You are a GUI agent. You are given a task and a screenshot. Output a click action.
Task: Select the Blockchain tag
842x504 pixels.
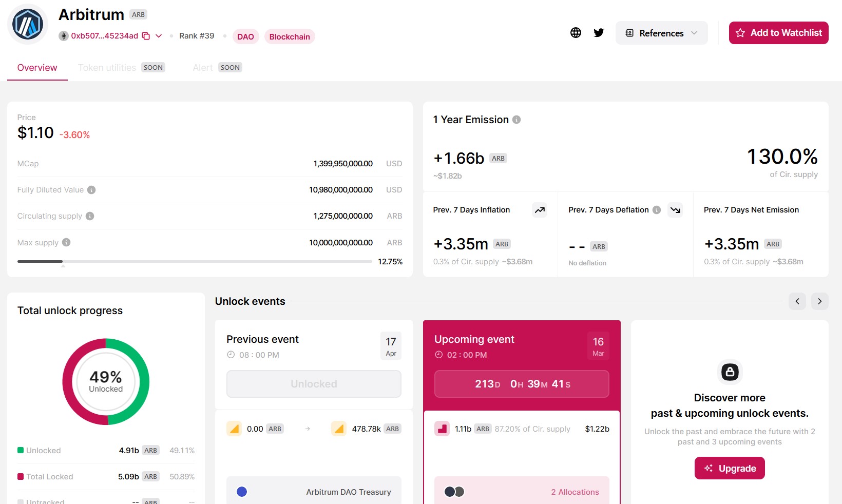pos(290,36)
